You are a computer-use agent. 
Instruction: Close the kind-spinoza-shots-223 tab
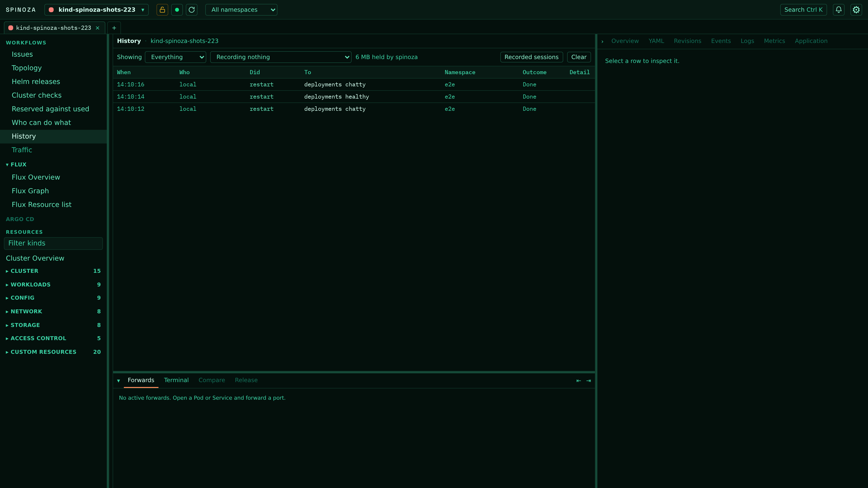tap(97, 28)
